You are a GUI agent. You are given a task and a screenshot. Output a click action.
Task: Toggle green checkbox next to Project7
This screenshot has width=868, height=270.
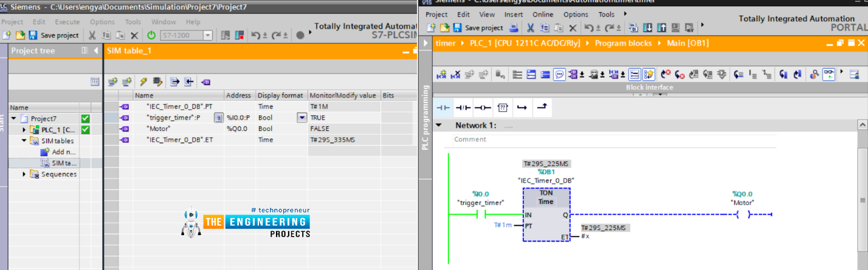click(x=85, y=118)
